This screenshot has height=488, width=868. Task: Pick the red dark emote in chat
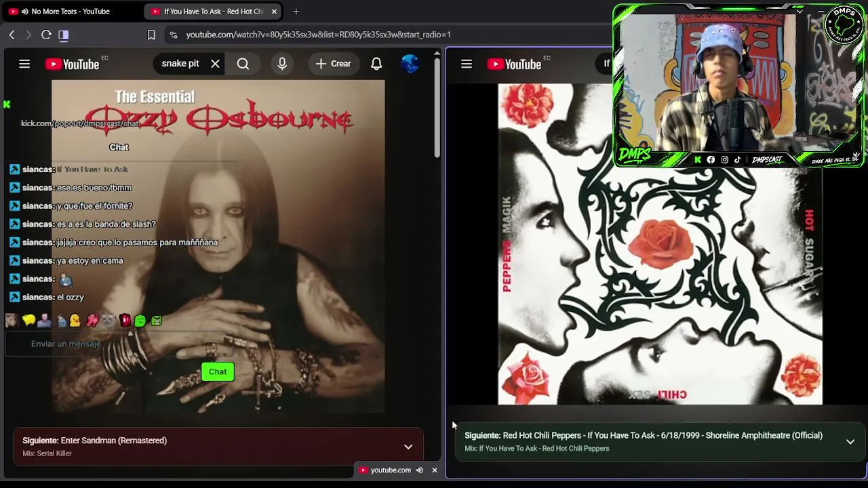125,321
